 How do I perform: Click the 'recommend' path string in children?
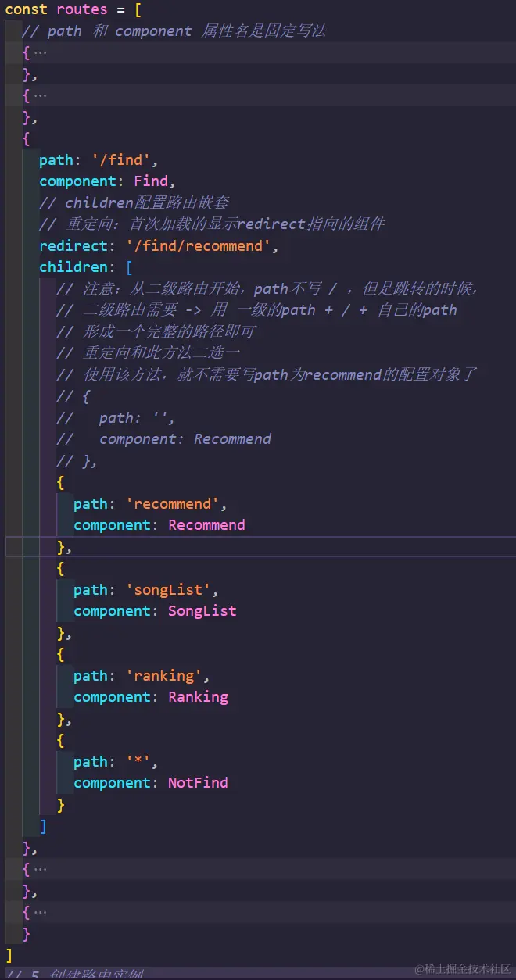[x=172, y=504]
